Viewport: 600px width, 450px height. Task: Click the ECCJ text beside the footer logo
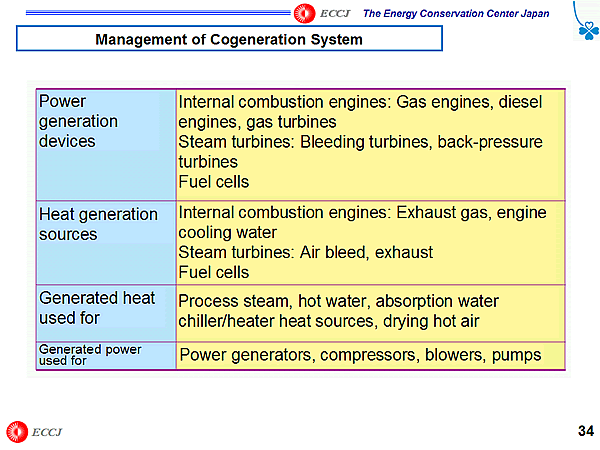47,432
